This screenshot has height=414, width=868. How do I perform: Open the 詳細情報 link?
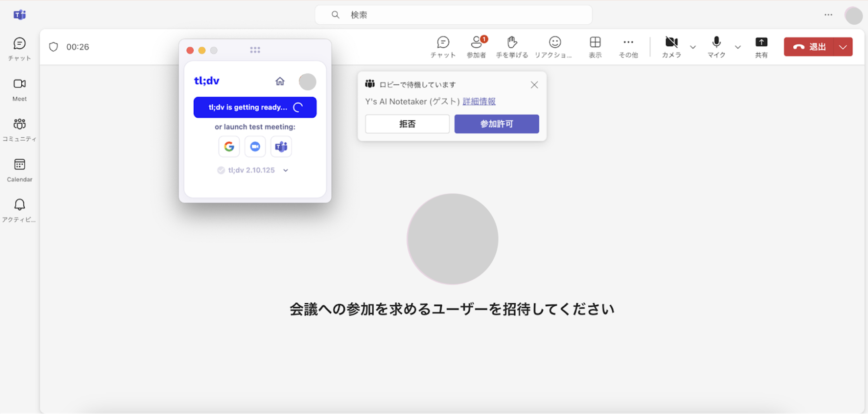pos(479,101)
